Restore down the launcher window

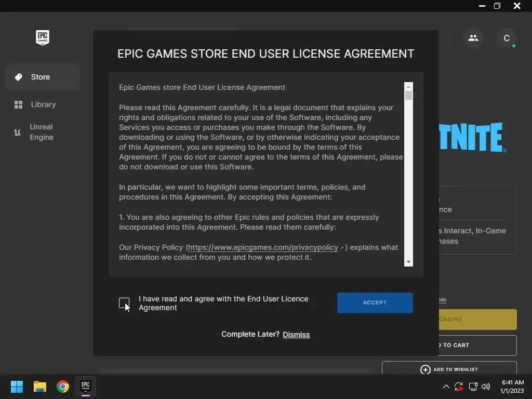[497, 6]
